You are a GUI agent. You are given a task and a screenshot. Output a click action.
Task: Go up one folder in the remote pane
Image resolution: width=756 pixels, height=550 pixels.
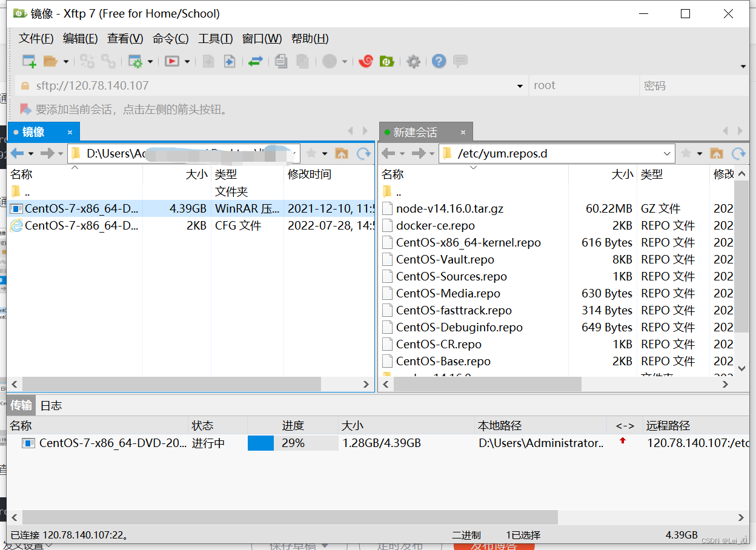click(717, 153)
